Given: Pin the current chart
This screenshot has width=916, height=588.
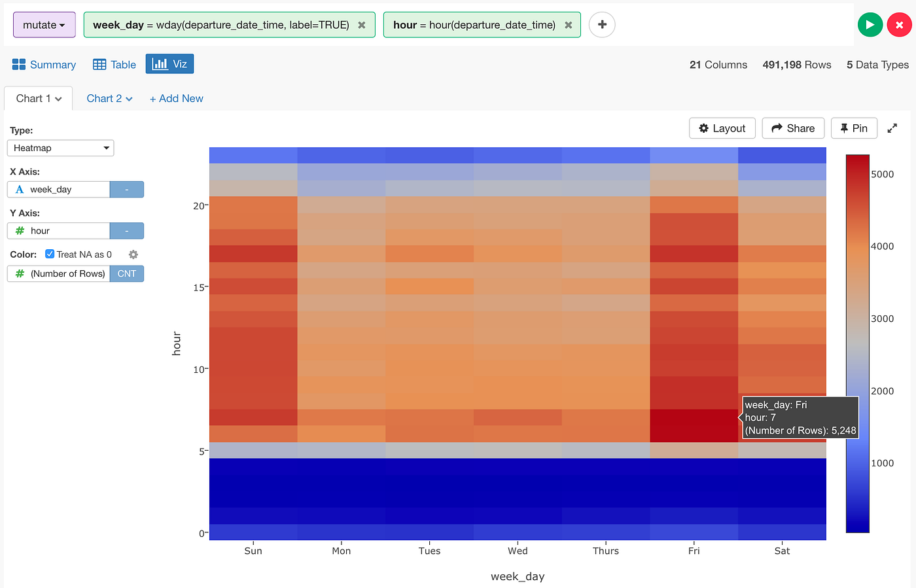Looking at the screenshot, I should tap(854, 128).
